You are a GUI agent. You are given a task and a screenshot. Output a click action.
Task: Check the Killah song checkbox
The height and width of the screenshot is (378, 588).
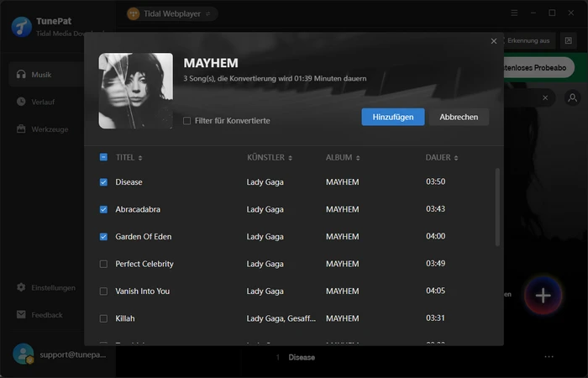[103, 318]
